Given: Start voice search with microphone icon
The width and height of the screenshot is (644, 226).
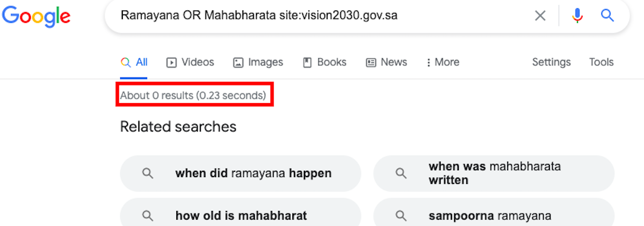Looking at the screenshot, I should point(577,16).
